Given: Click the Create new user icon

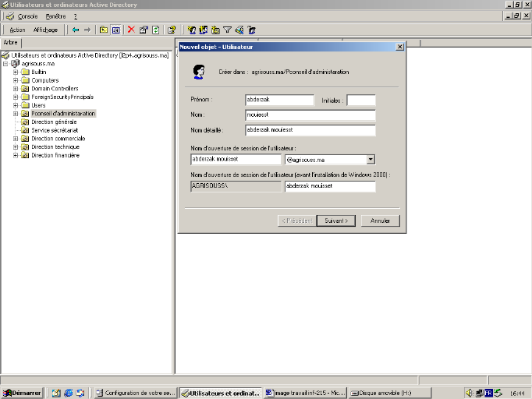Looking at the screenshot, I should (192, 30).
